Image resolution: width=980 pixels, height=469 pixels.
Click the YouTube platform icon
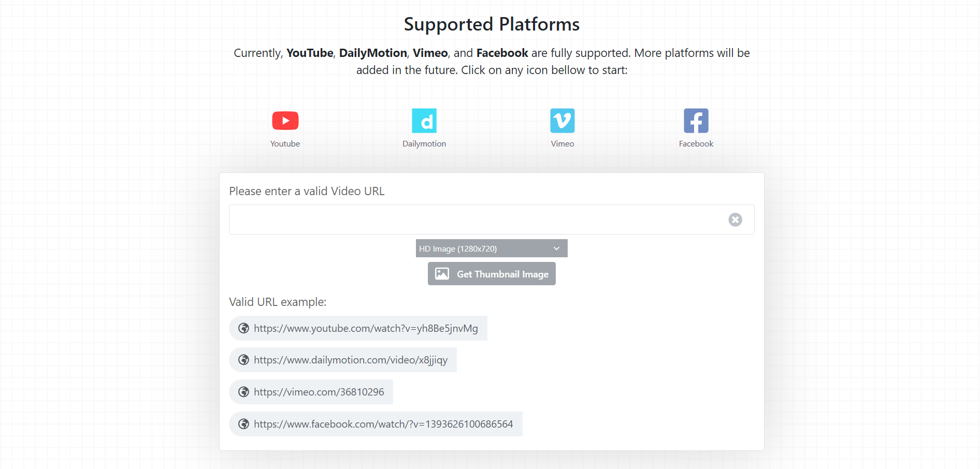(x=285, y=121)
